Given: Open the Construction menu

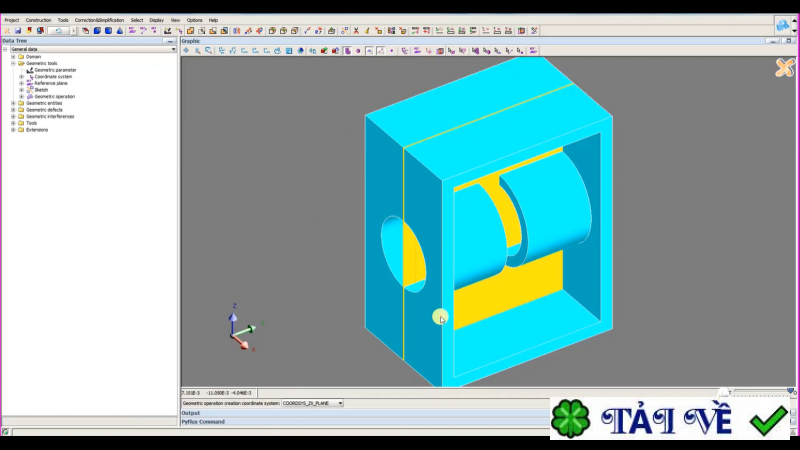Looking at the screenshot, I should click(x=38, y=20).
